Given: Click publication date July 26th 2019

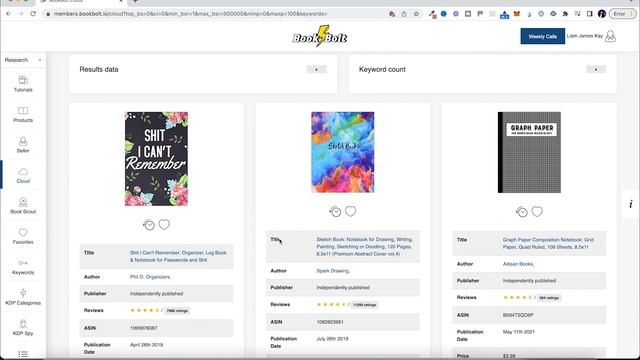Looking at the screenshot, I should coord(333,339).
